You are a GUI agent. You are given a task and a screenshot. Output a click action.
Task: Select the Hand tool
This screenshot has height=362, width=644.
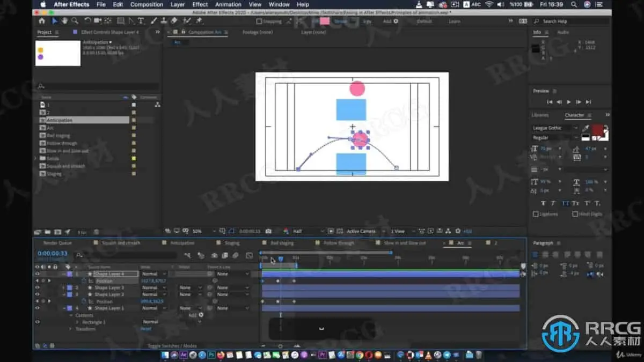64,21
